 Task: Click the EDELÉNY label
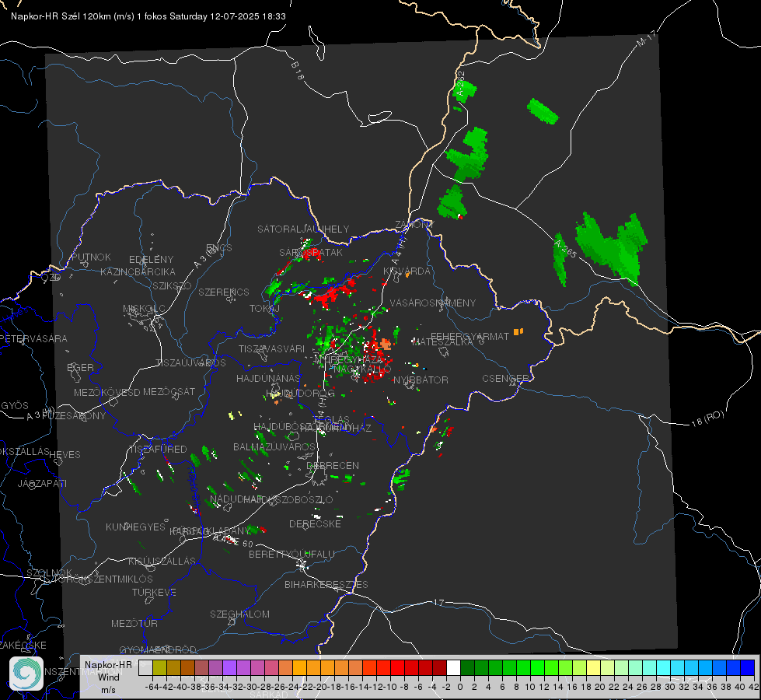tap(151, 260)
